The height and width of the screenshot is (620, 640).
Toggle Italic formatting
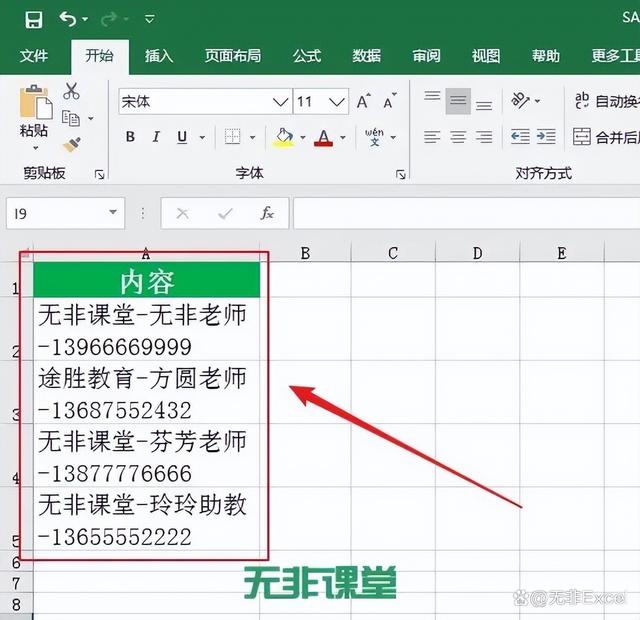pos(156,137)
